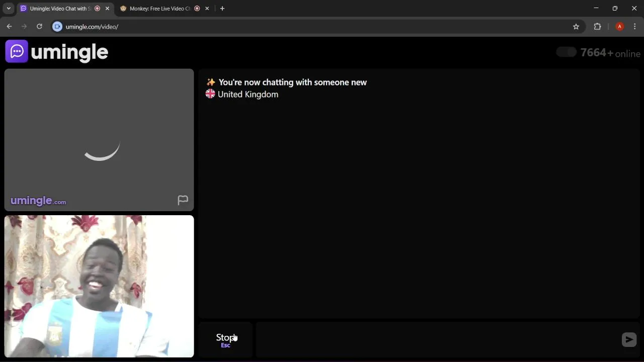Screen dimensions: 644x362
Task: Open a new browser tab
Action: click(x=222, y=9)
